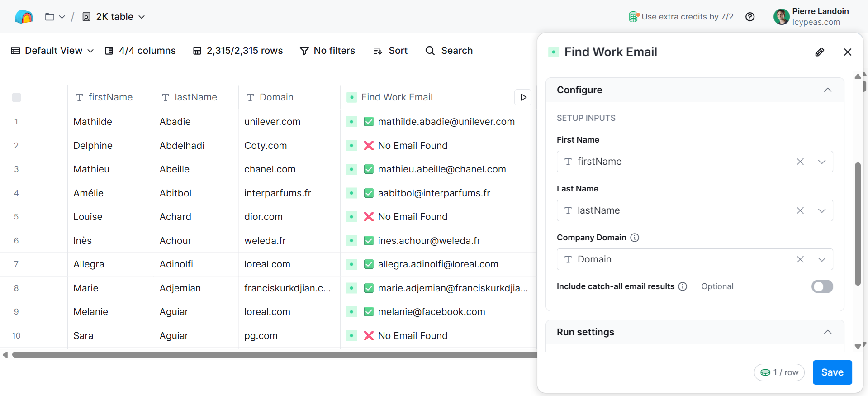Click the Find Work Email column header

(x=397, y=97)
